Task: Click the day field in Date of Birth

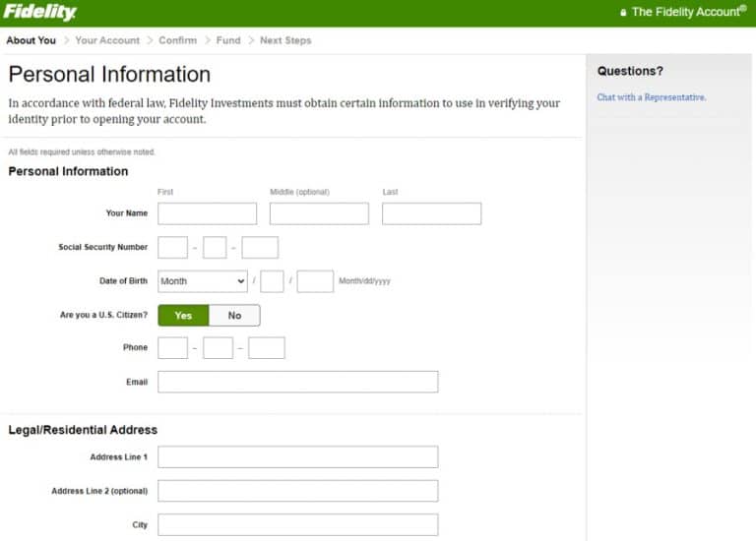Action: click(x=272, y=281)
